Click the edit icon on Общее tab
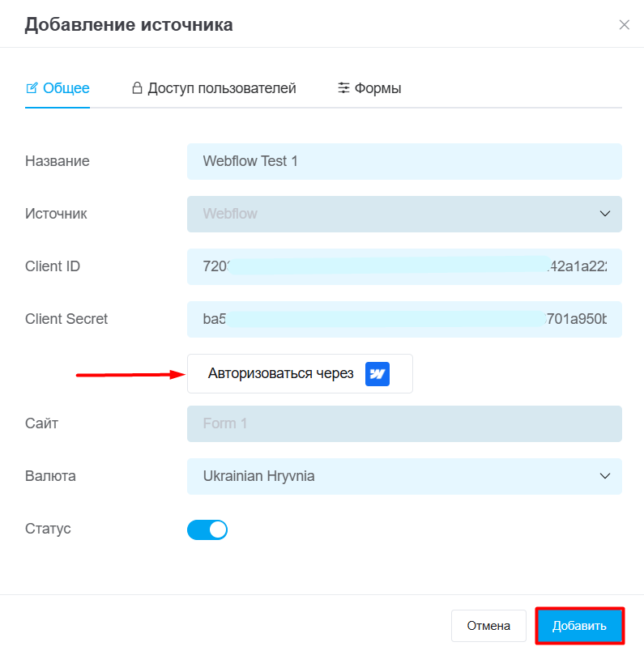Screen dimensions: 644x655 click(x=32, y=88)
